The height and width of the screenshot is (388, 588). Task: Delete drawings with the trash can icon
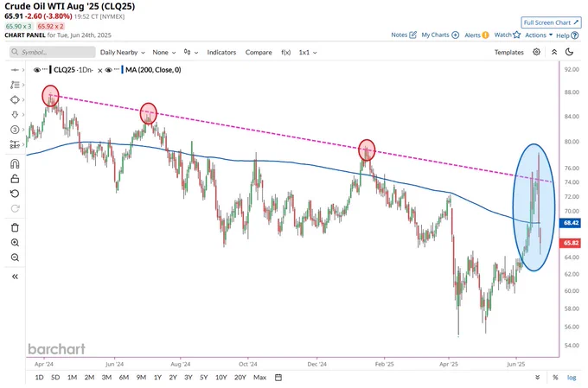[15, 227]
